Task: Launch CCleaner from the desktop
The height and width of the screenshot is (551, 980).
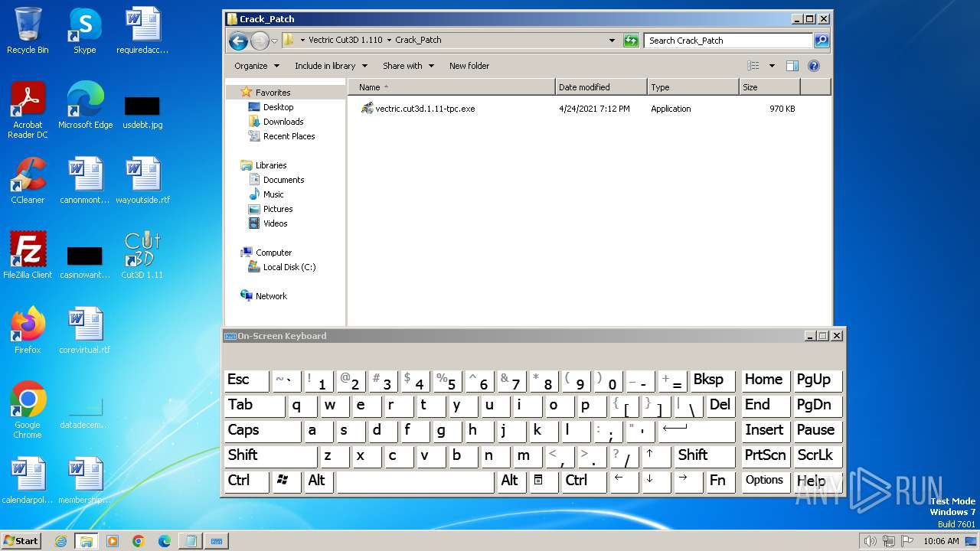Action: 28,181
